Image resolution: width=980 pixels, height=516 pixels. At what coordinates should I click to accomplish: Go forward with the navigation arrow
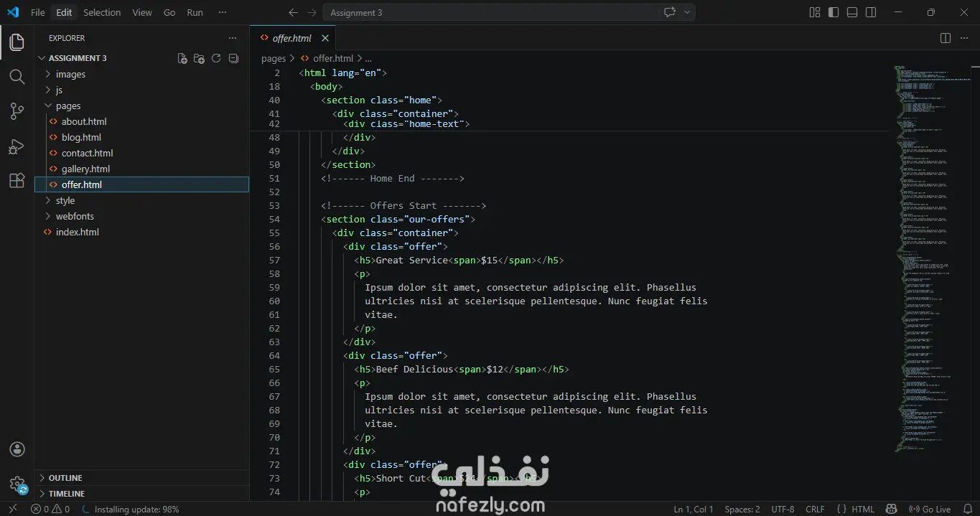point(312,12)
